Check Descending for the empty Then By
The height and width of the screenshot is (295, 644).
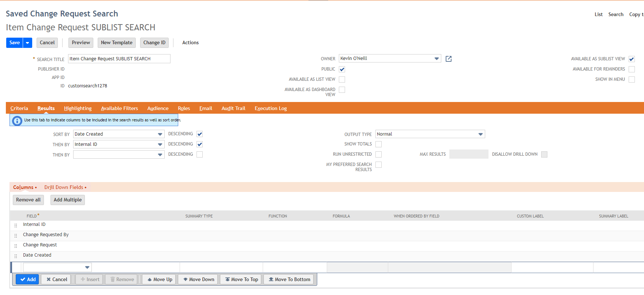click(200, 155)
